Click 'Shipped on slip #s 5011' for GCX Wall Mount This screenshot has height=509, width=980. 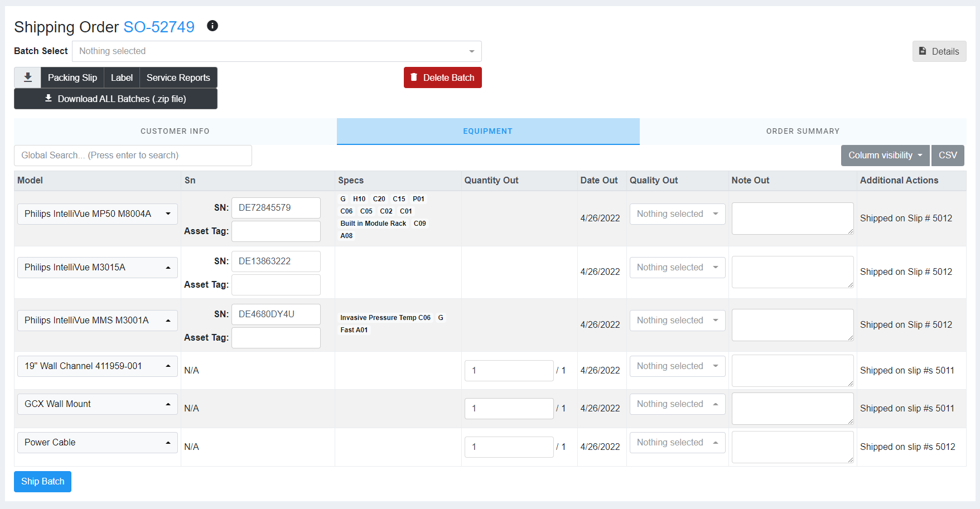907,409
